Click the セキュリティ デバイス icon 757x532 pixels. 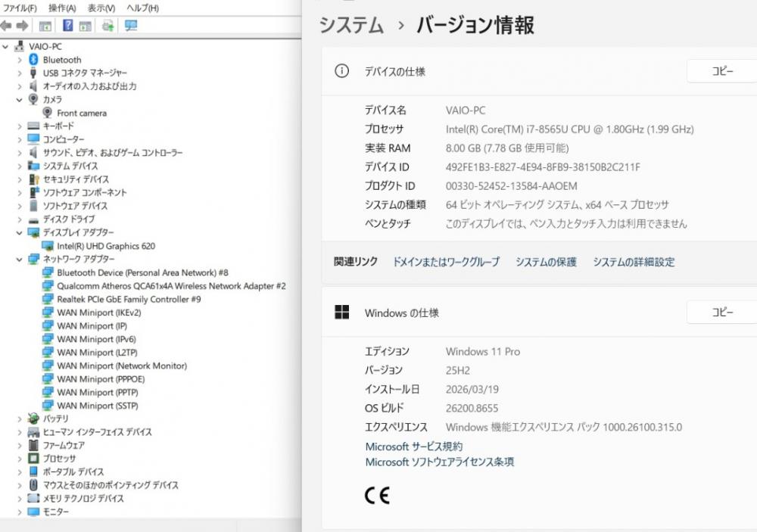coord(33,179)
